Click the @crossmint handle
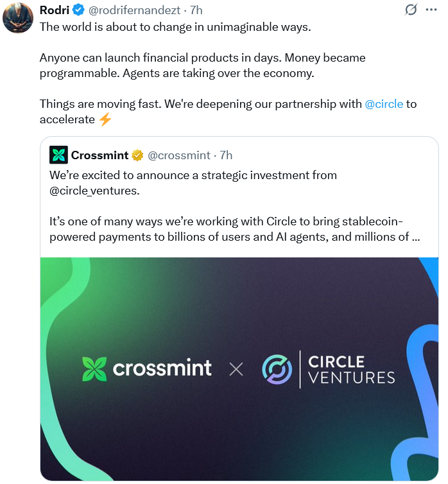The height and width of the screenshot is (484, 448). click(x=179, y=155)
